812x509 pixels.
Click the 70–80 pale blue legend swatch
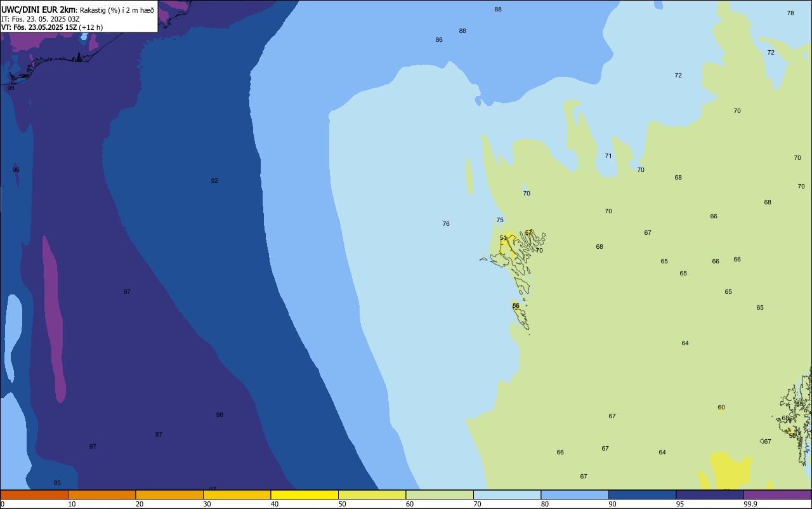click(x=507, y=494)
